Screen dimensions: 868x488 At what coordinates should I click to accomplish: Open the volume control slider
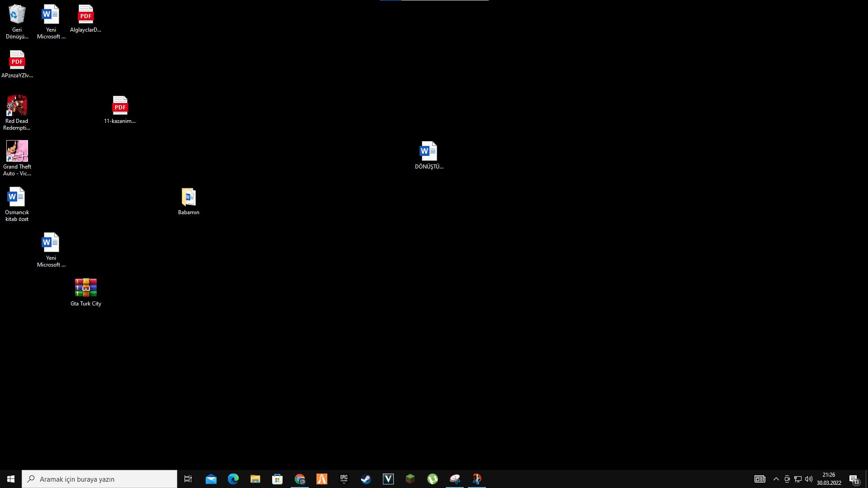coord(807,479)
